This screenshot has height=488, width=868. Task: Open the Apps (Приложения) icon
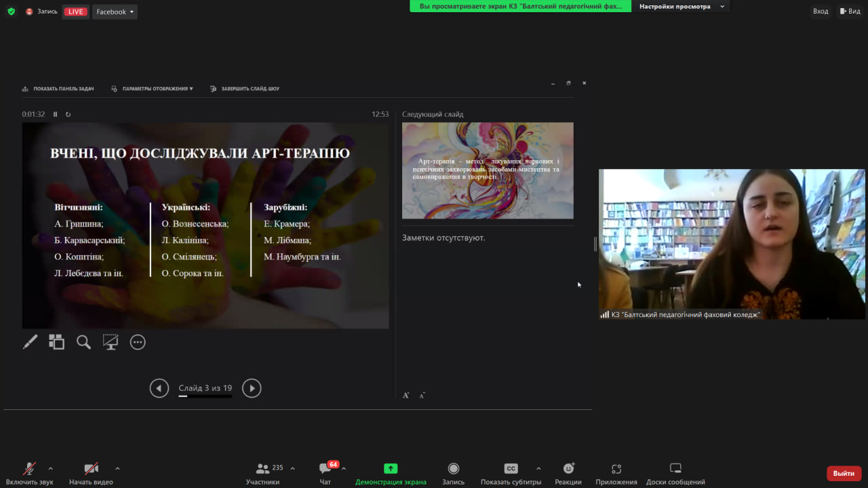pyautogui.click(x=616, y=473)
